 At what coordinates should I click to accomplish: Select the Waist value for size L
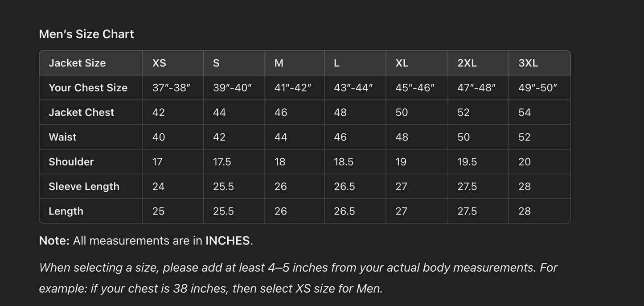[340, 137]
